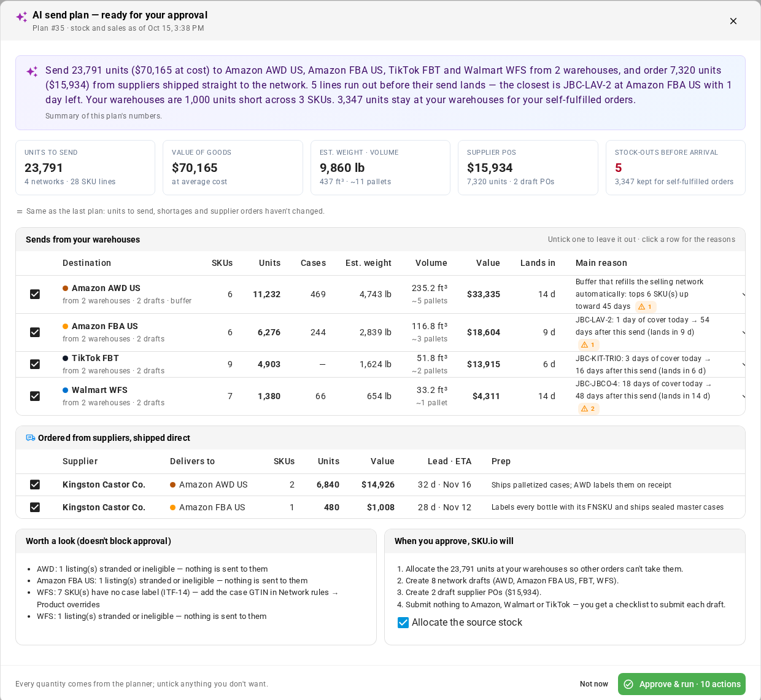
Task: Click the 'Sends from your warehouses' section heading
Action: point(83,239)
